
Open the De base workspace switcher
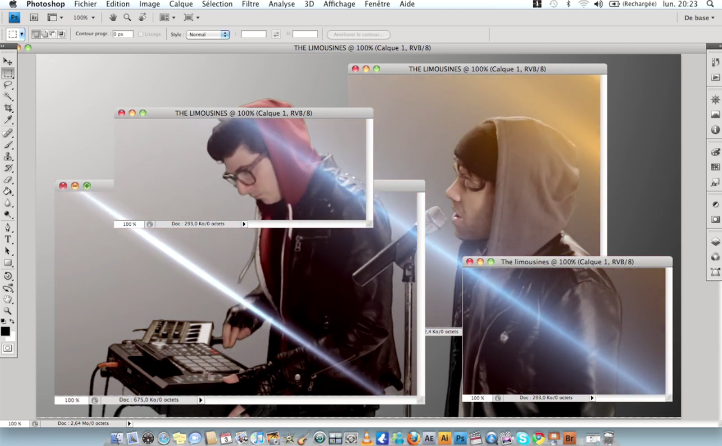699,17
